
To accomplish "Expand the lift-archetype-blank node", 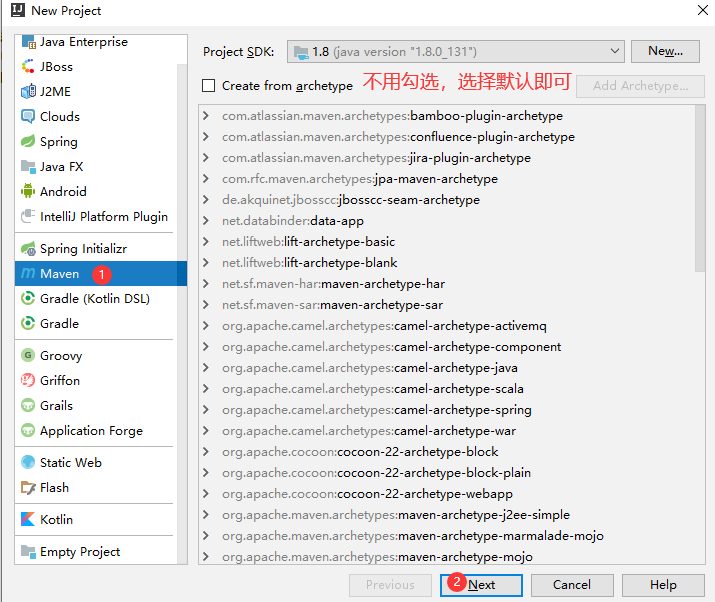I will [206, 262].
